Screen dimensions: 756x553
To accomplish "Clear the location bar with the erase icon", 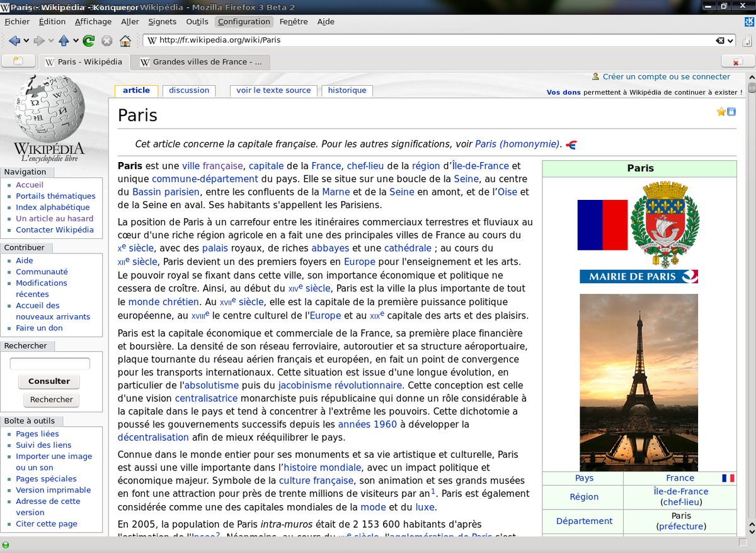I will [719, 40].
